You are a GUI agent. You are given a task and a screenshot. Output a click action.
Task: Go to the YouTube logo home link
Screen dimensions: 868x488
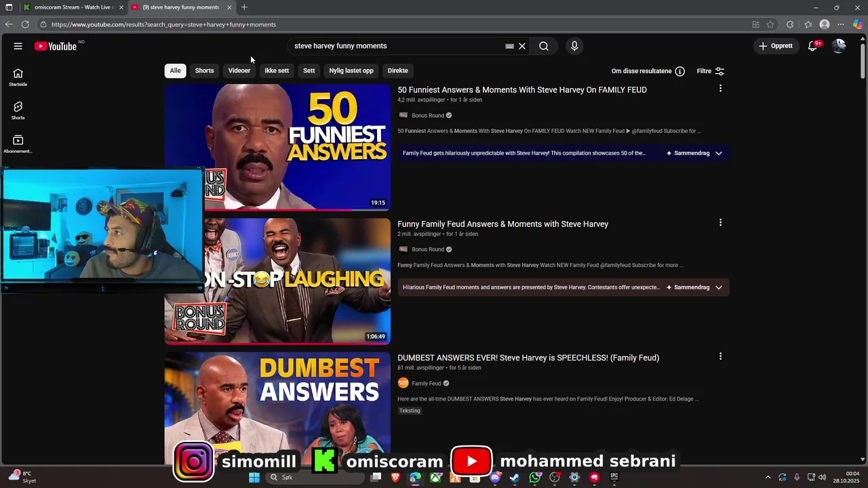[56, 46]
